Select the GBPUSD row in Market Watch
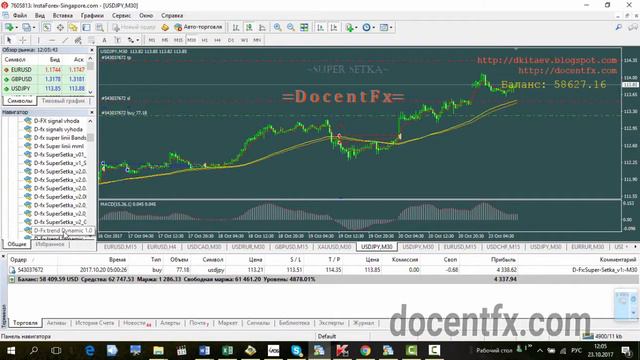640x360 pixels. click(45, 79)
